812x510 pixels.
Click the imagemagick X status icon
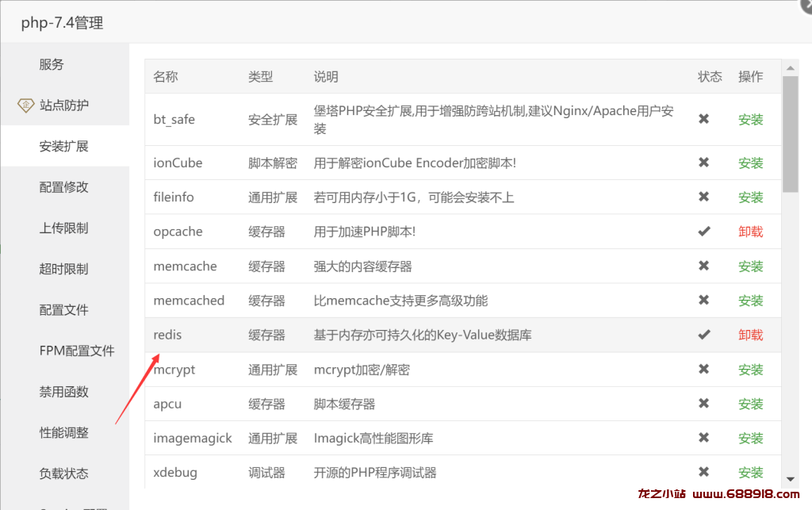tap(704, 438)
